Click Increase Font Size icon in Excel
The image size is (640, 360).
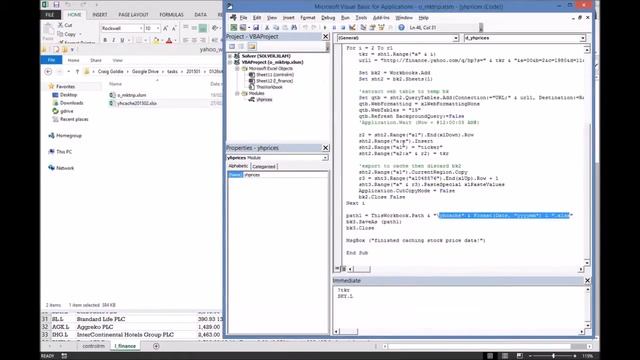click(x=165, y=28)
